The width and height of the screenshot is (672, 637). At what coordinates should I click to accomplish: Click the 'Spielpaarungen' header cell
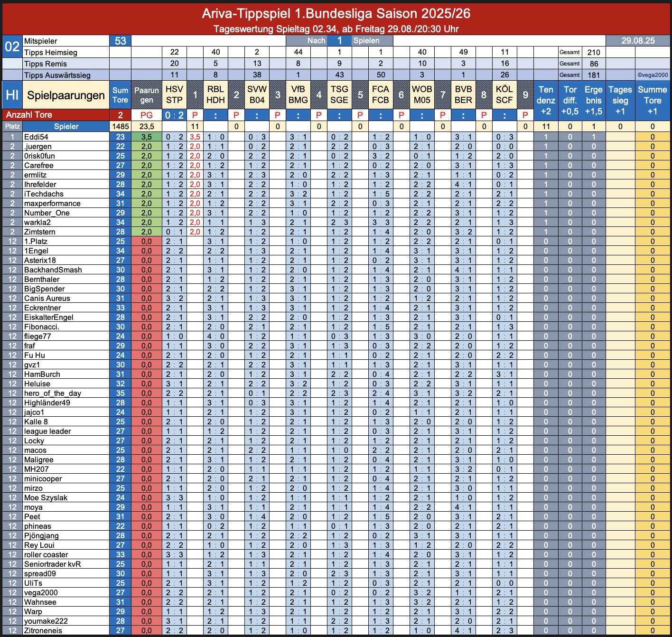coord(66,95)
